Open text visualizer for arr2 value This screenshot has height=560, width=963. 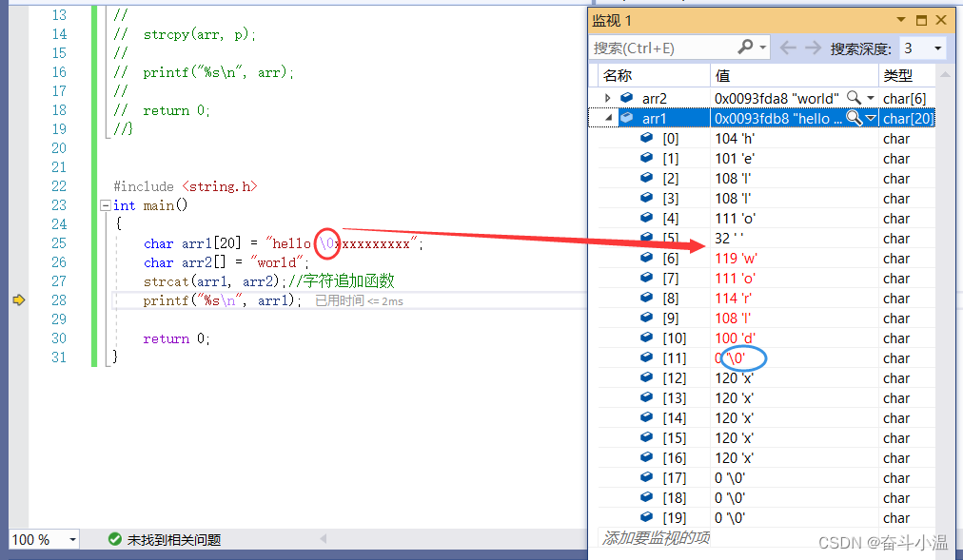pos(854,98)
